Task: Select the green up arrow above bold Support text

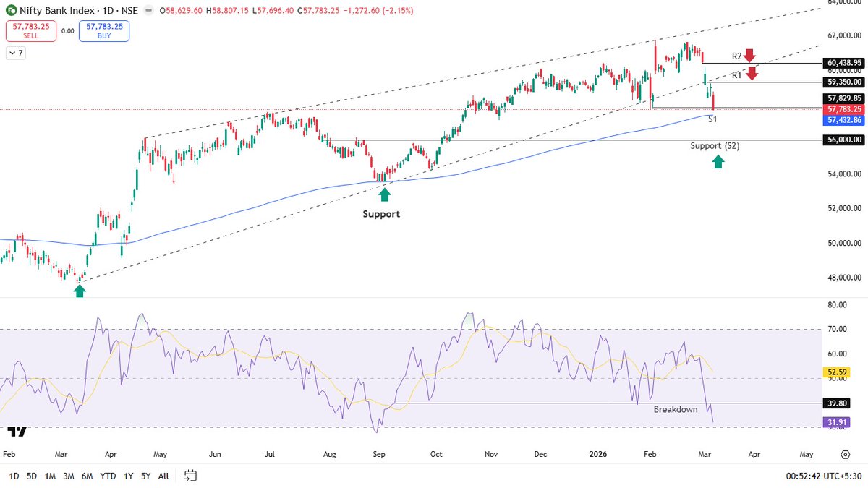Action: 384,194
